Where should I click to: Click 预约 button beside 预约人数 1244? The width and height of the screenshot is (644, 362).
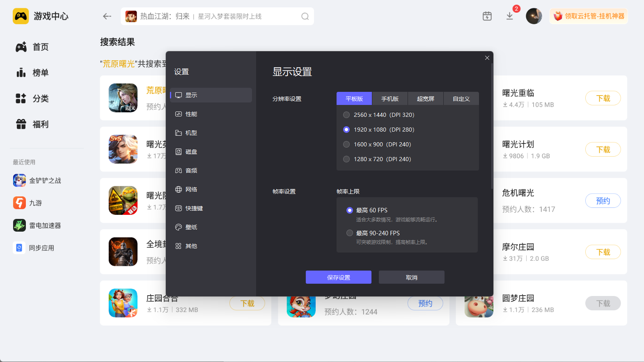pos(425,303)
